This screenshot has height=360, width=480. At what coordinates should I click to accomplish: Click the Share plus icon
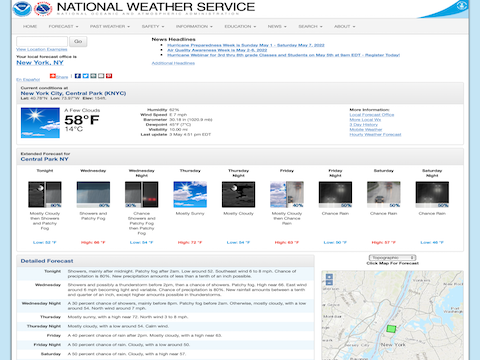(53, 76)
